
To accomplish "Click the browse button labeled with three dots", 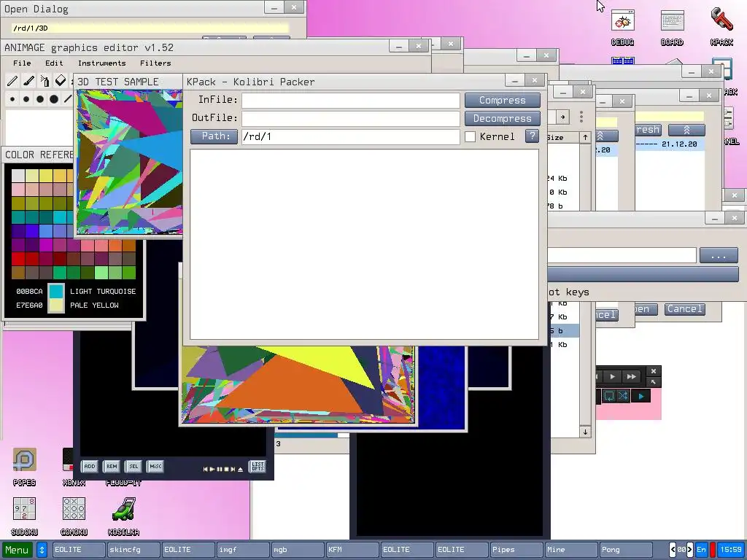I will click(719, 255).
